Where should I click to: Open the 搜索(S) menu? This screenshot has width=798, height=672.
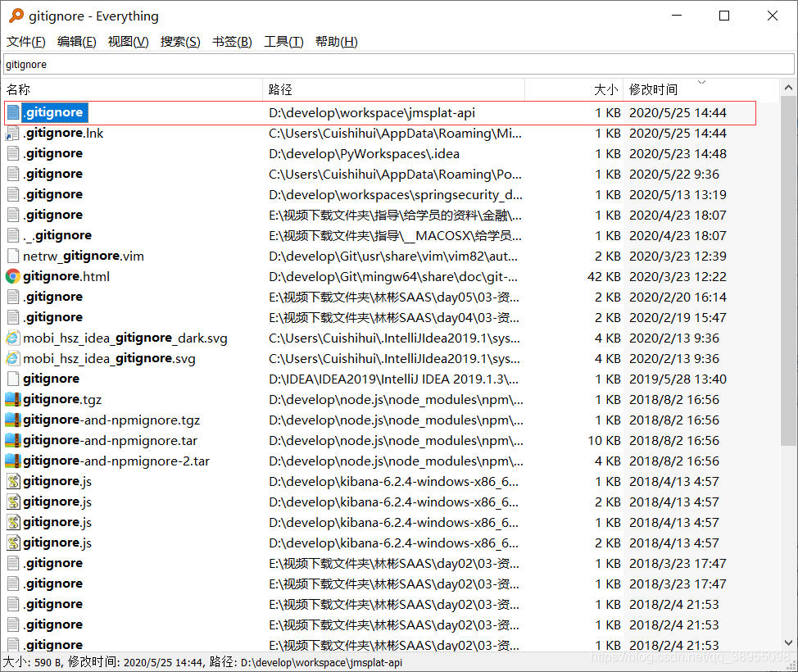coord(181,42)
